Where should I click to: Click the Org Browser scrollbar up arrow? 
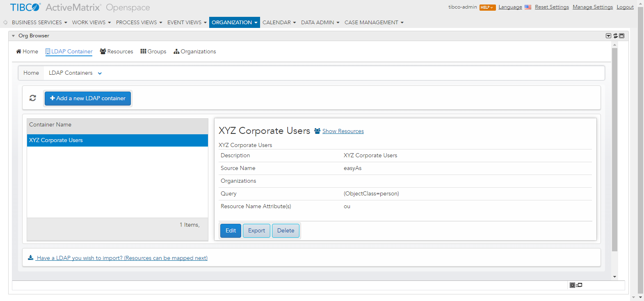(x=614, y=44)
